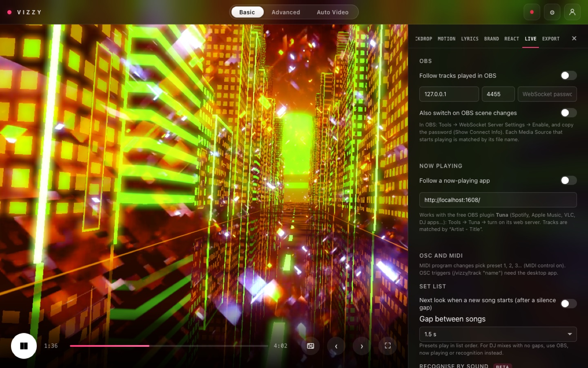This screenshot has height=368, width=588.
Task: Click the shuffle dice icon in player bar
Action: tap(310, 346)
